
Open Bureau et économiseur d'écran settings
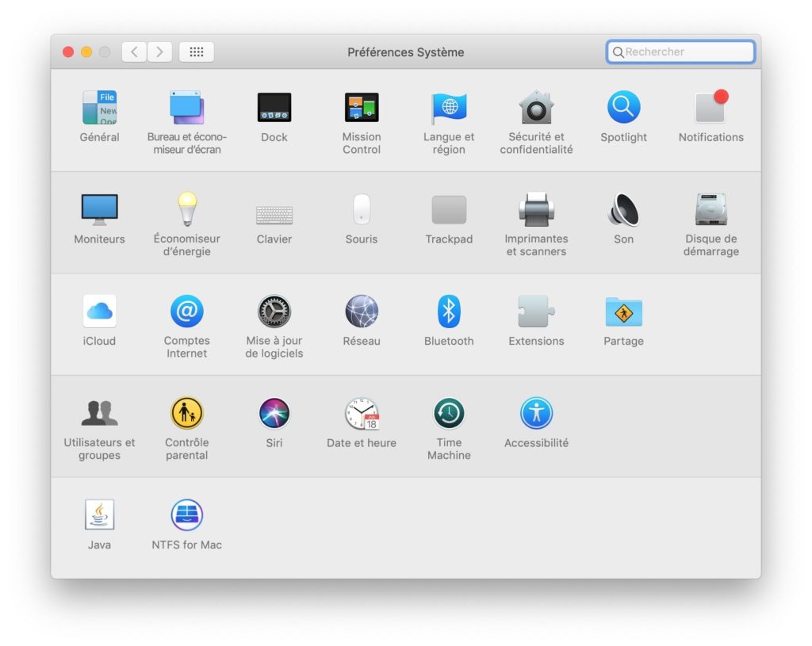(x=187, y=108)
